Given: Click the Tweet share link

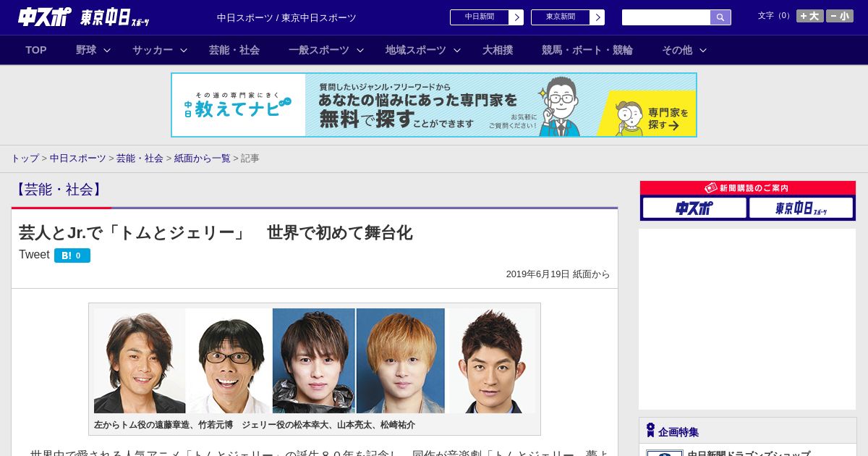Looking at the screenshot, I should coord(34,255).
